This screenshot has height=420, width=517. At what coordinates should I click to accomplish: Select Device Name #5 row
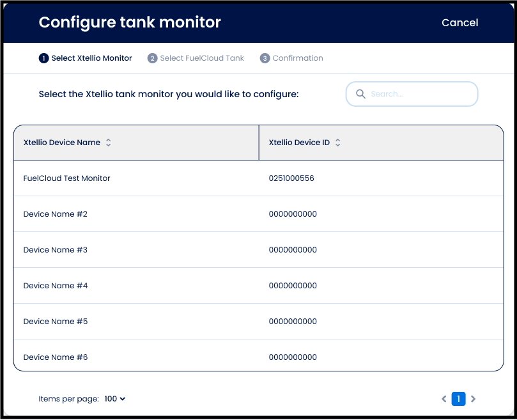coord(56,322)
